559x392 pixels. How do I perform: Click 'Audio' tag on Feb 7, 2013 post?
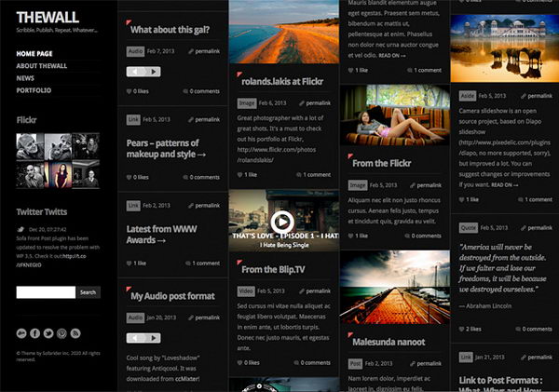point(135,51)
